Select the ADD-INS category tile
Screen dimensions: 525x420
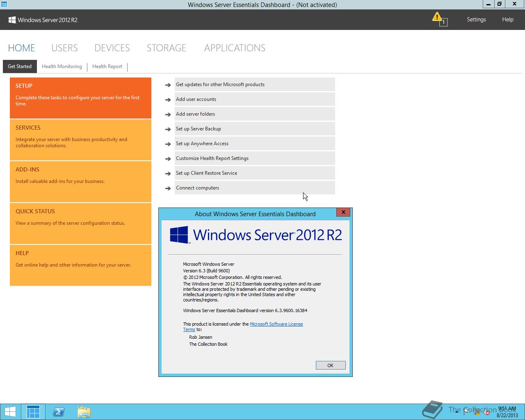click(80, 182)
